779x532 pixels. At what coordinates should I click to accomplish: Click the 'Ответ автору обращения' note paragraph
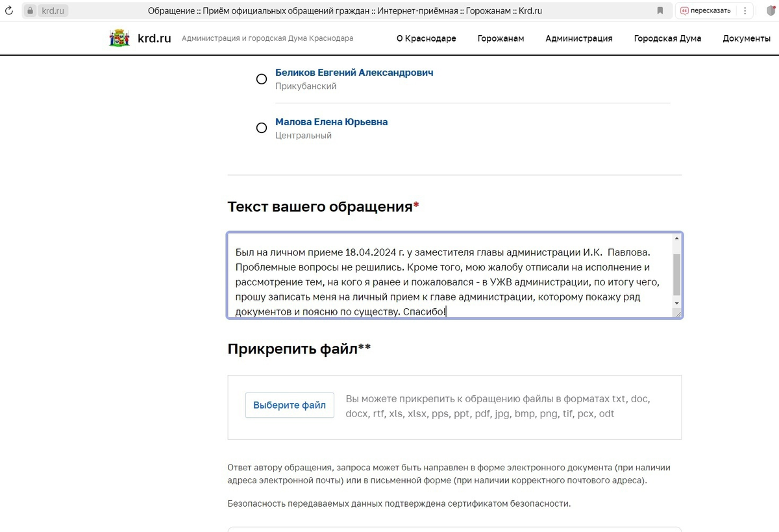point(449,474)
